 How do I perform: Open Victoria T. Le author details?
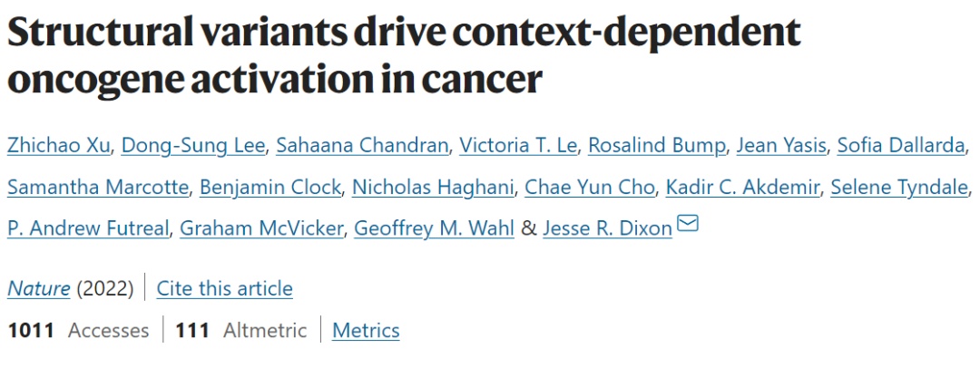[x=518, y=146]
